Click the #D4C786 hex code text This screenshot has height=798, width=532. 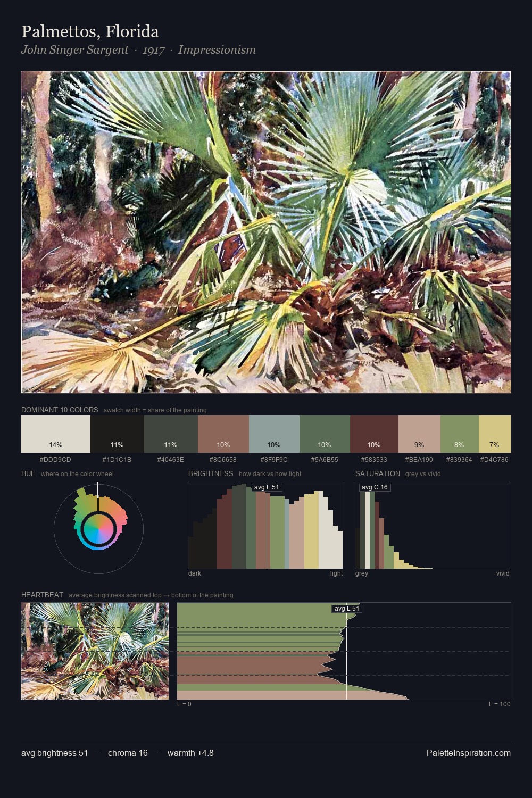tap(494, 459)
